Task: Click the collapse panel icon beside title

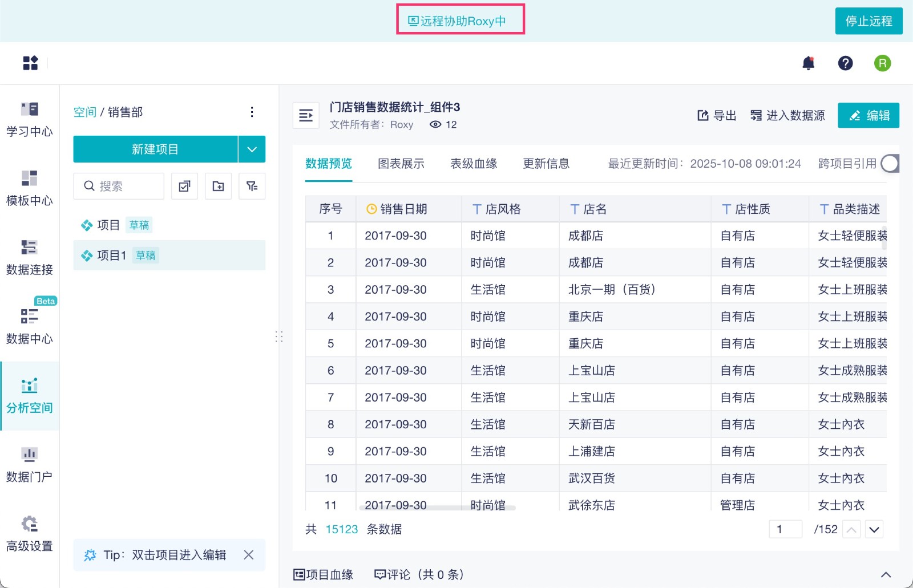Action: (x=306, y=116)
